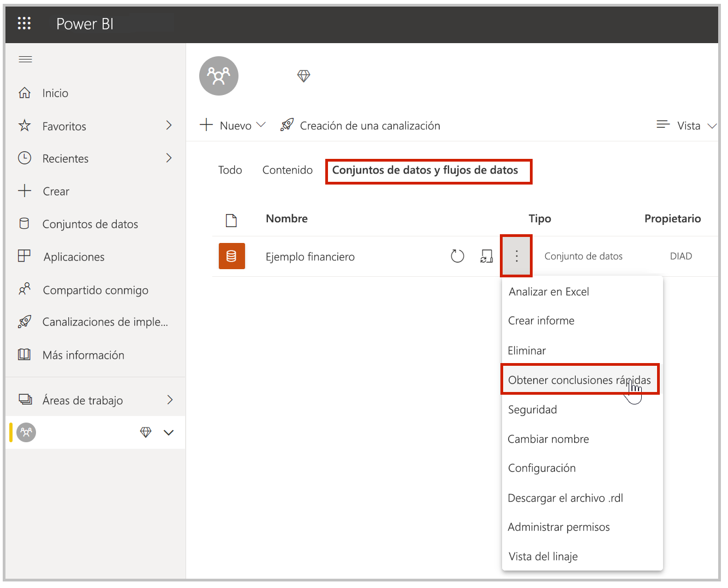Expand the Favoritos chevron

[169, 126]
